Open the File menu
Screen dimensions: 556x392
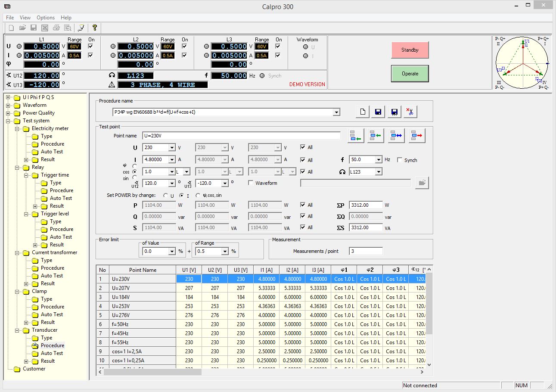tap(10, 18)
